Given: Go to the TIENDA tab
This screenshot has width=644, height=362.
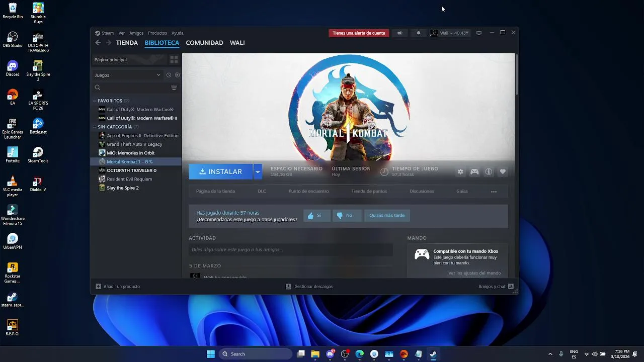Looking at the screenshot, I should (127, 43).
